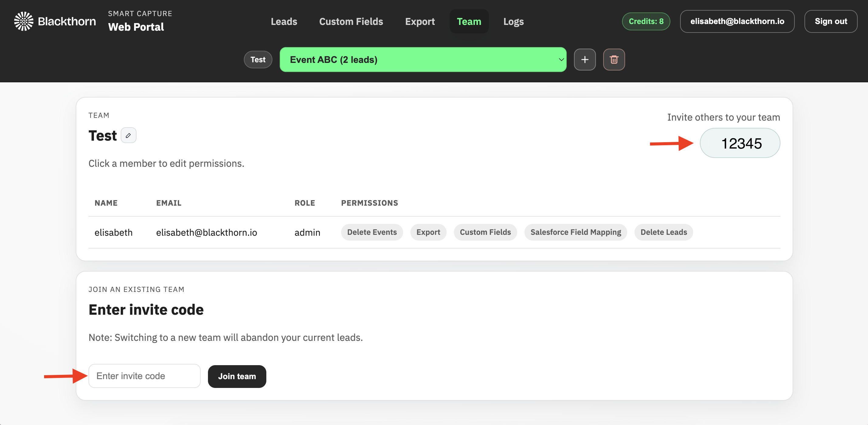The image size is (868, 425).
Task: Switch to the Leads tab
Action: point(284,21)
